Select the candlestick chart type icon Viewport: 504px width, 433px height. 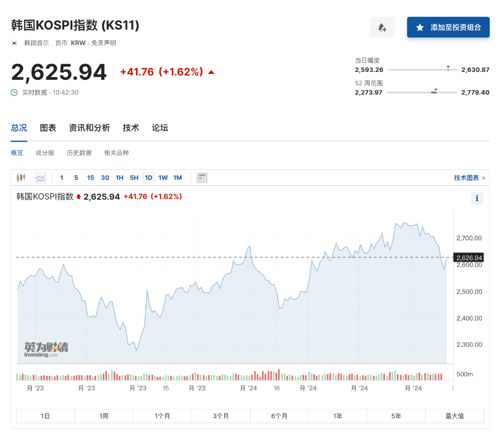click(x=21, y=177)
